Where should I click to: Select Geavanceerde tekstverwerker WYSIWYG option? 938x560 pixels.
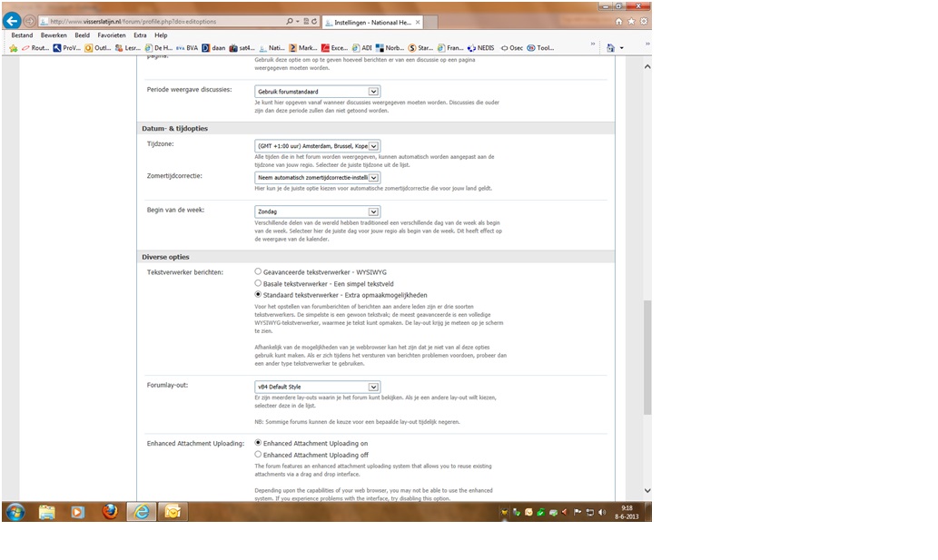[259, 271]
